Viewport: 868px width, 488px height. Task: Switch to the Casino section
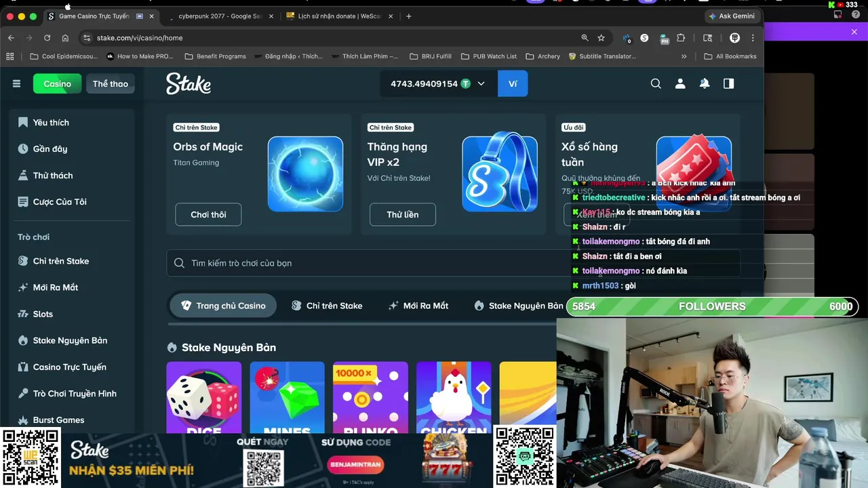(x=57, y=83)
